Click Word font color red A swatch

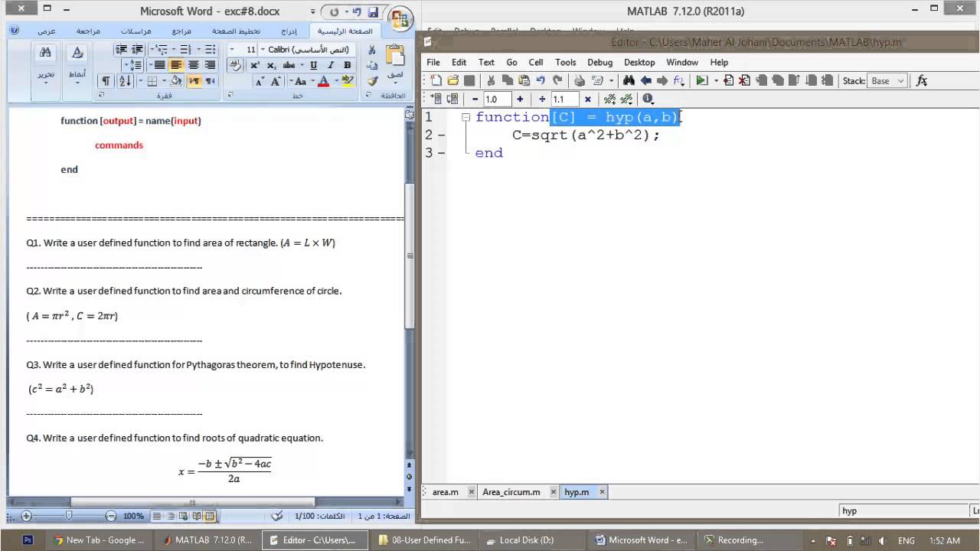click(324, 80)
